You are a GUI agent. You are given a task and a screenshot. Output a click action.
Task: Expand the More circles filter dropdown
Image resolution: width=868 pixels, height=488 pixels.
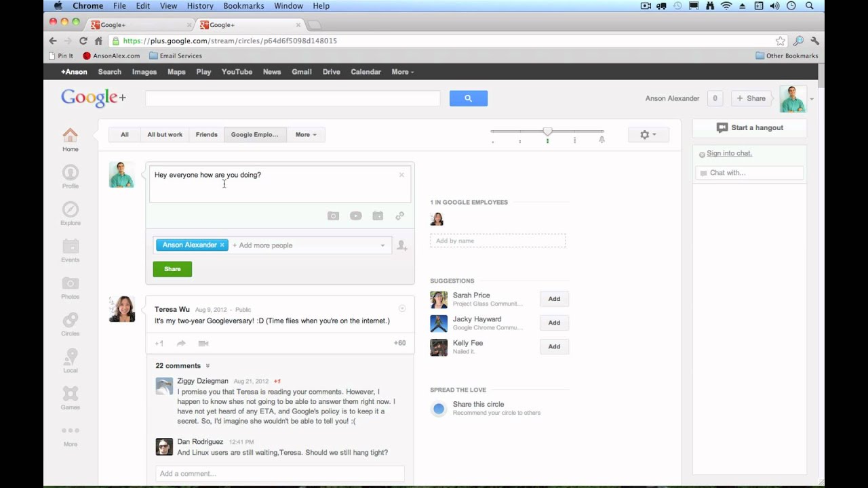306,134
